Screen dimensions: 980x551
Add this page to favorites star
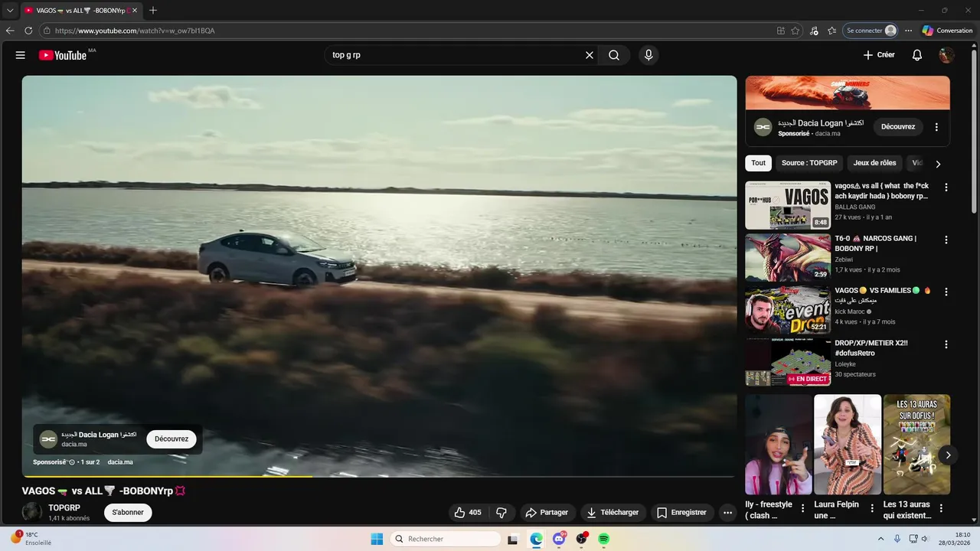[x=795, y=31]
